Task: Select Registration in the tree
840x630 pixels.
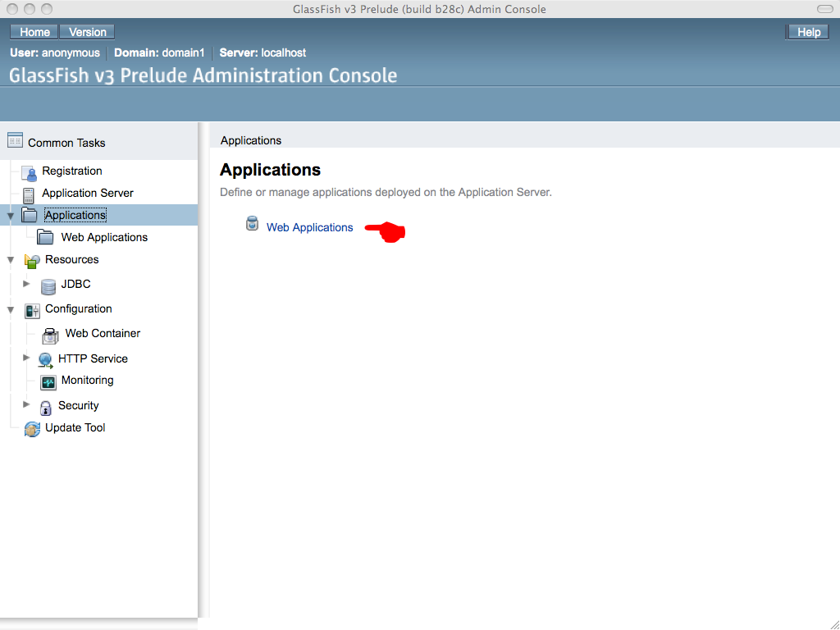Action: pyautogui.click(x=72, y=171)
